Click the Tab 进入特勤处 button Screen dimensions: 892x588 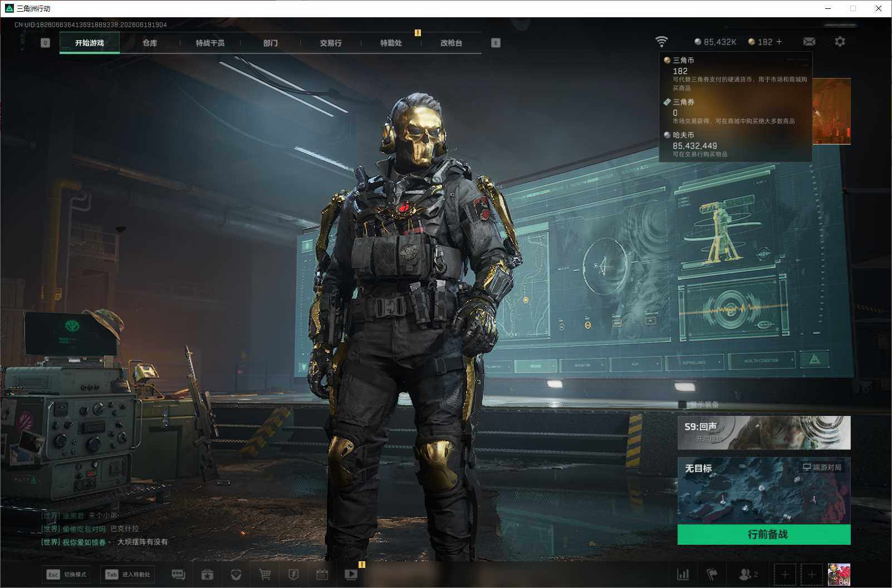coord(128,574)
